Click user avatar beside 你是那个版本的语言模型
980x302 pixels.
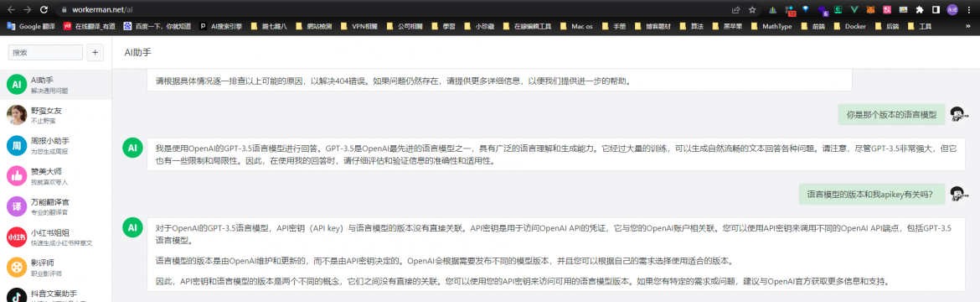[x=959, y=115]
